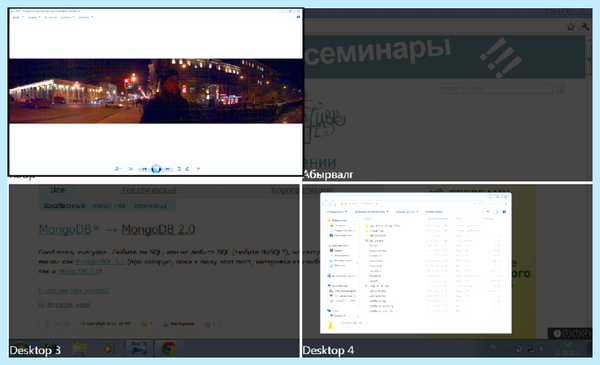Open first menu (Файл) in Photo Viewer
This screenshot has width=600, height=365.
(x=18, y=17)
